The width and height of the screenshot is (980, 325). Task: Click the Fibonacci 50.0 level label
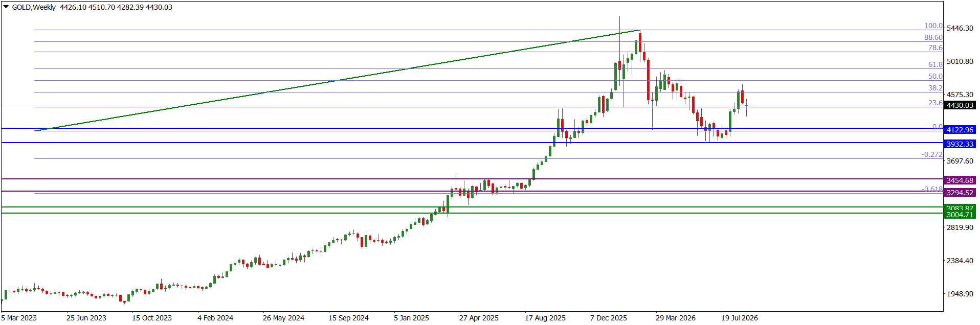pos(936,76)
